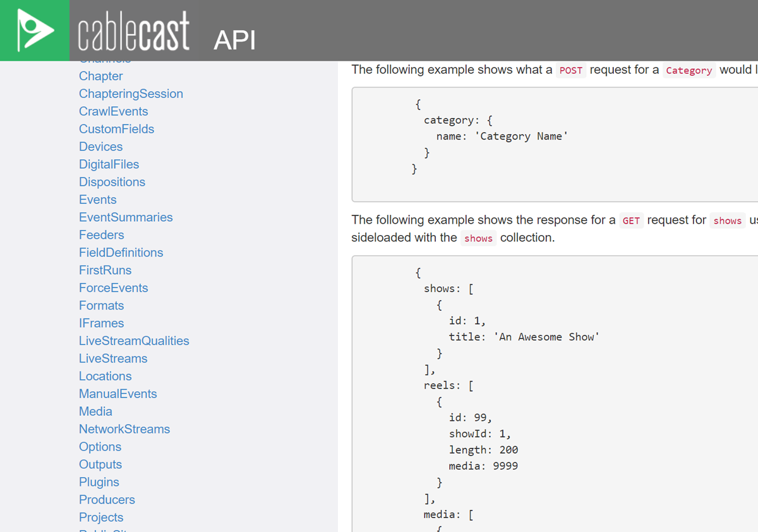
Task: Click the Producers link in the sidebar
Action: click(107, 500)
